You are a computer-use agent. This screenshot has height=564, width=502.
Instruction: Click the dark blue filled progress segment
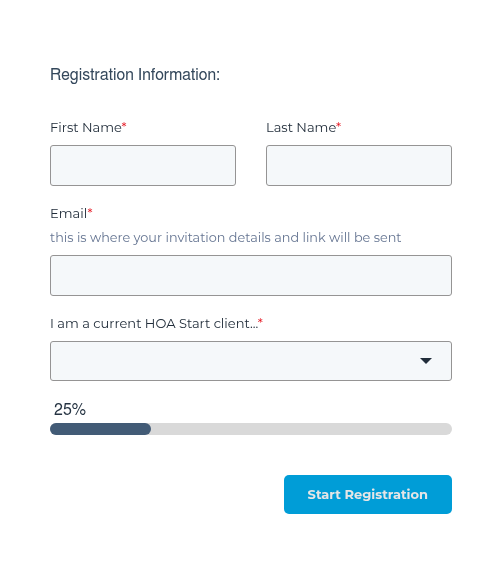pyautogui.click(x=100, y=429)
